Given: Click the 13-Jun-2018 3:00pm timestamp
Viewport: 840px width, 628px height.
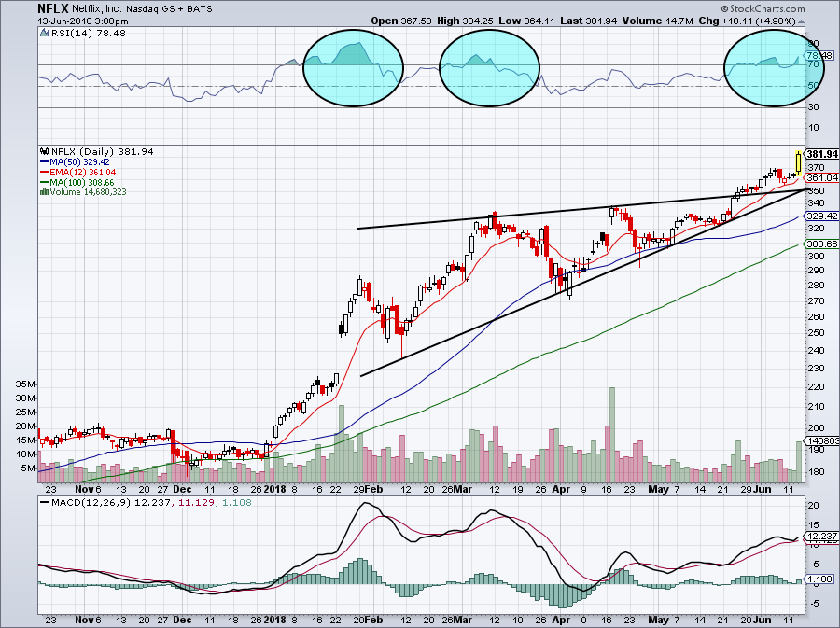Looking at the screenshot, I should tap(83, 21).
